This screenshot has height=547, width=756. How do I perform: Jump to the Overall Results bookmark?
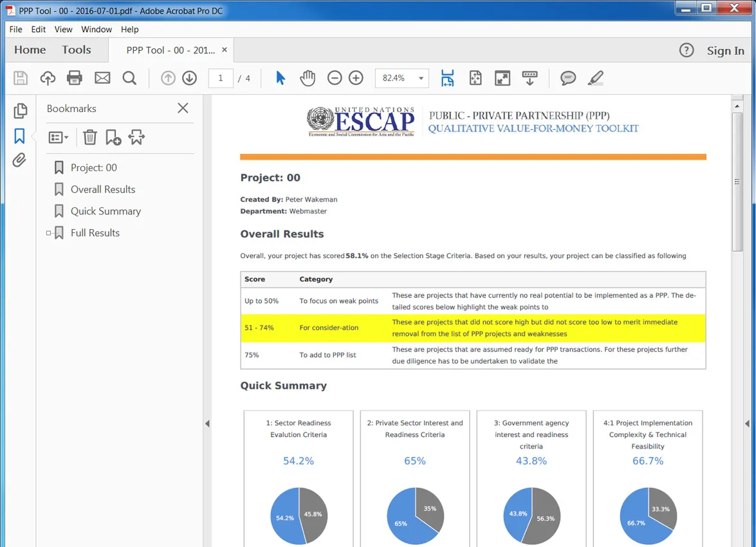pyautogui.click(x=103, y=190)
